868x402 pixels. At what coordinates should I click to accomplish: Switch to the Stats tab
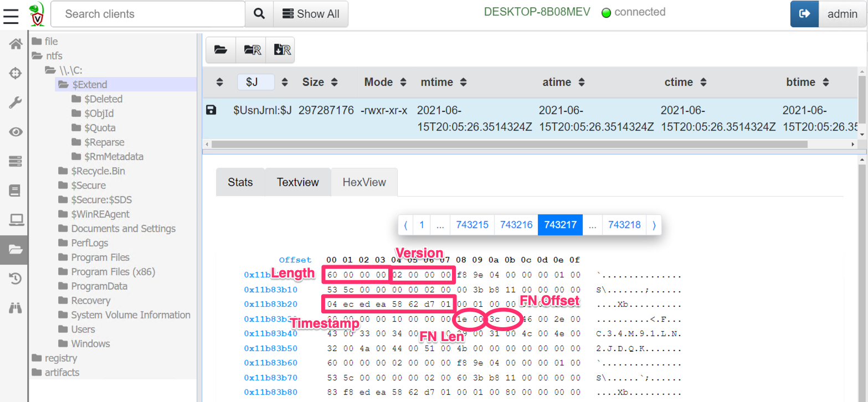point(240,182)
